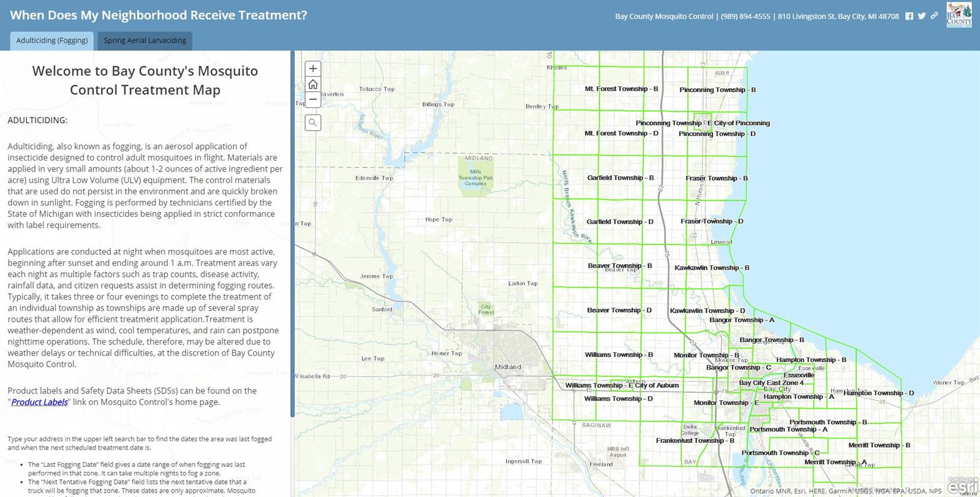Click the side panel vertical scrollbar
This screenshot has width=980, height=497.
tap(292, 233)
